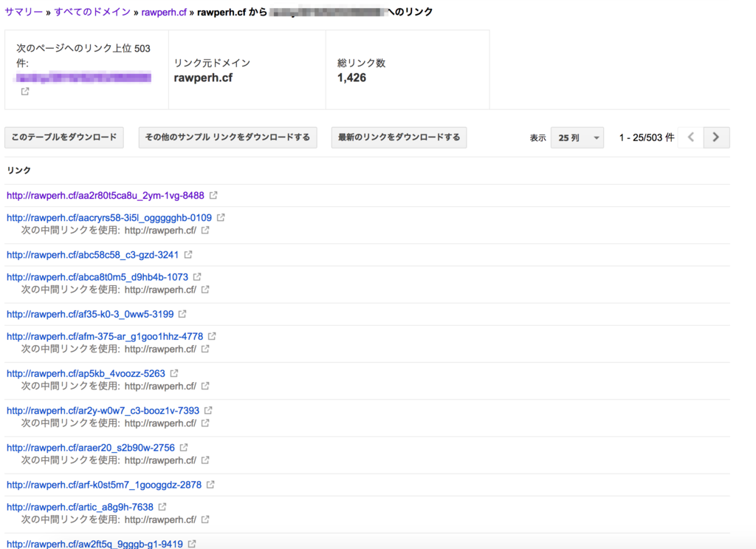
Task: Go to next page with right arrow
Action: point(716,137)
